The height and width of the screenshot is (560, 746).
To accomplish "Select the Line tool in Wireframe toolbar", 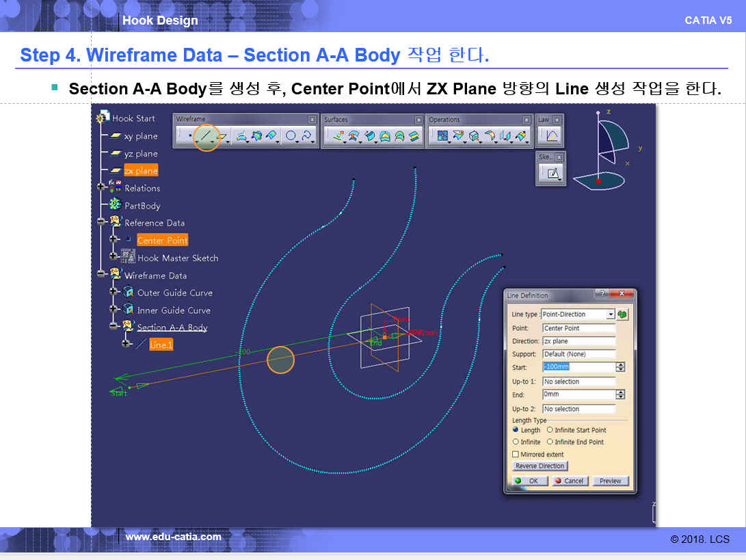I will 207,136.
